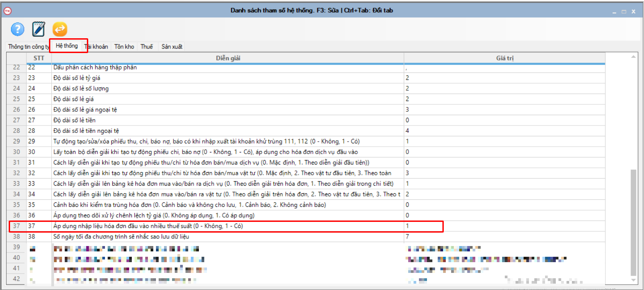644x290 pixels.
Task: Click the notepad edit icon
Action: click(x=39, y=29)
